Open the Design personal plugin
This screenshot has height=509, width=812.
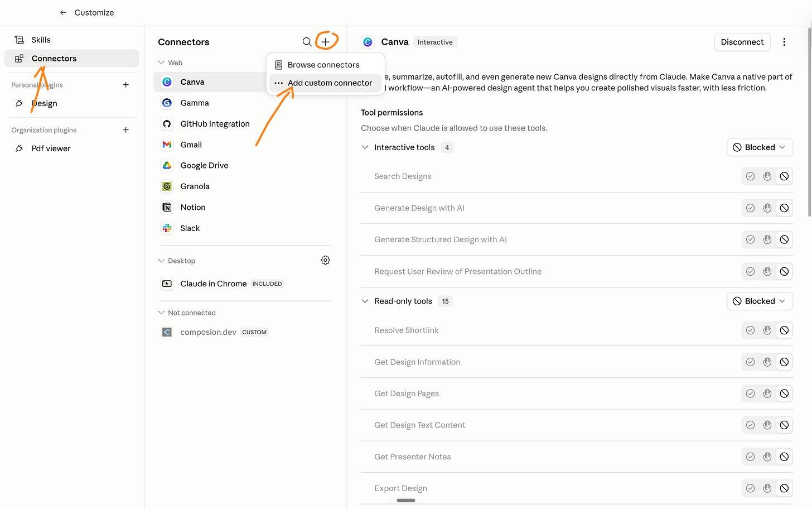click(x=72, y=103)
